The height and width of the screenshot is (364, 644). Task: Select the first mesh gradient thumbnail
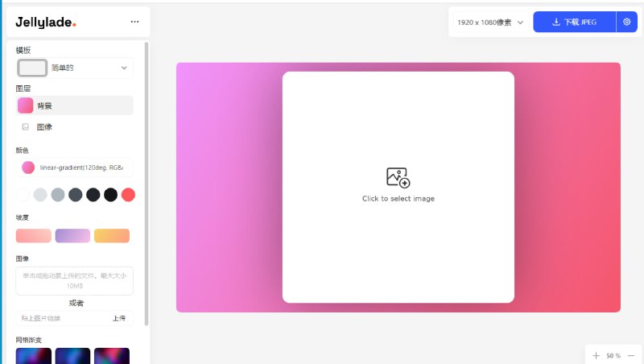[34, 355]
